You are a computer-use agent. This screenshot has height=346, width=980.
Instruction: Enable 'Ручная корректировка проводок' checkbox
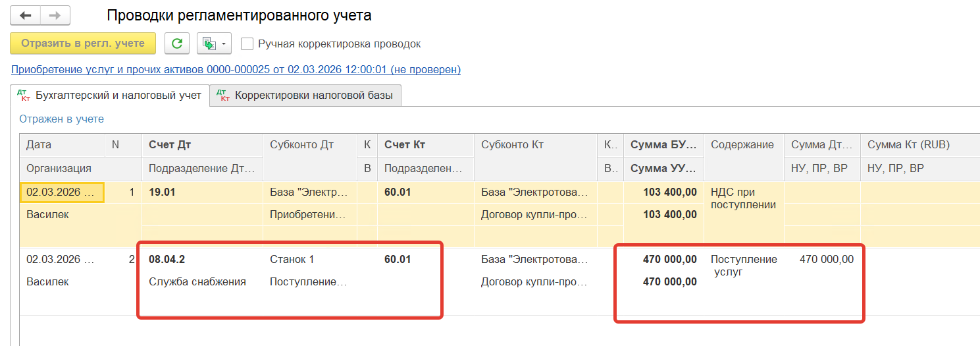click(247, 44)
